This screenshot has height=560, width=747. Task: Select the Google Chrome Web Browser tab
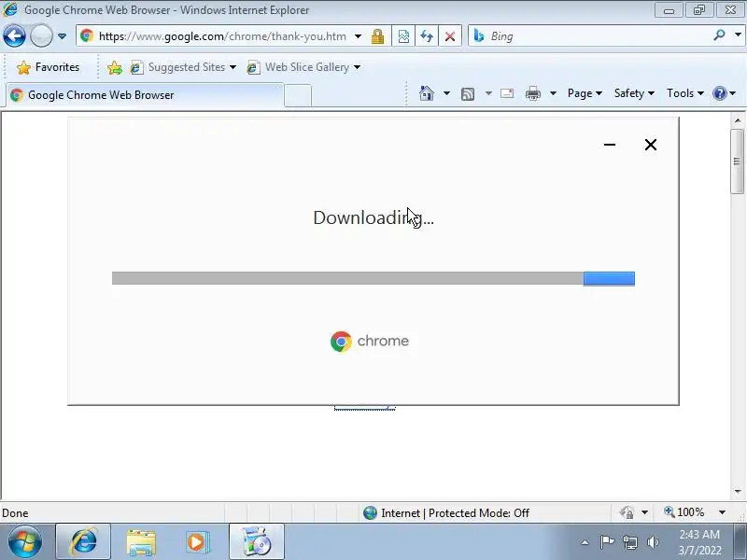[145, 95]
